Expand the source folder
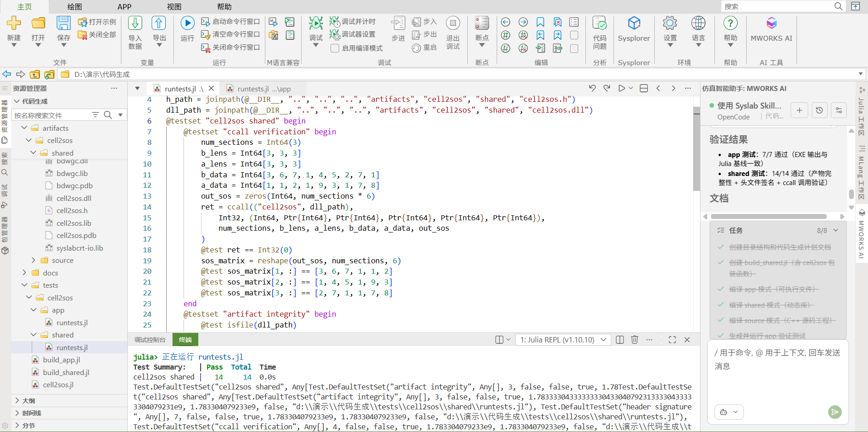The width and height of the screenshot is (868, 432). click(x=34, y=260)
